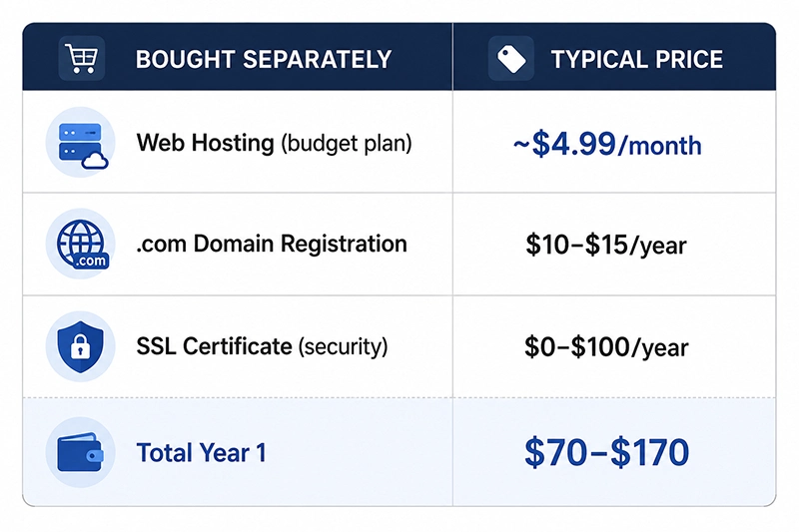Screen dimensions: 799x532
Task: Select the Web Hosting label
Action: [206, 143]
